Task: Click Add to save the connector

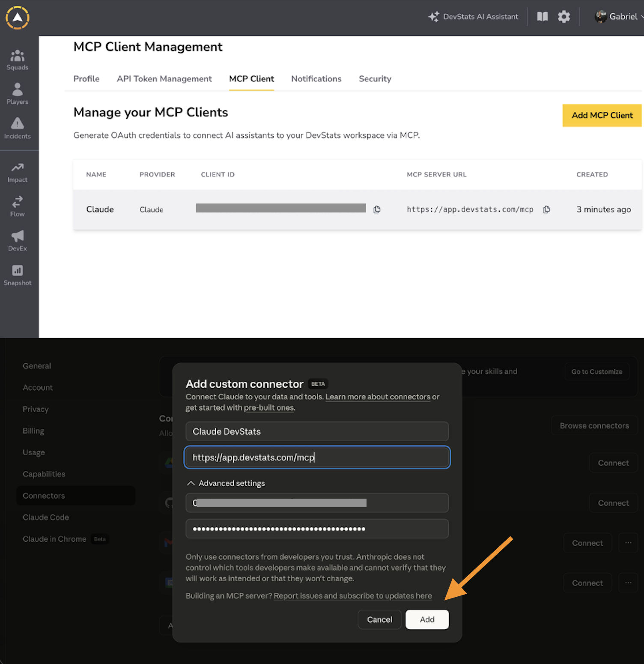Action: pos(427,619)
